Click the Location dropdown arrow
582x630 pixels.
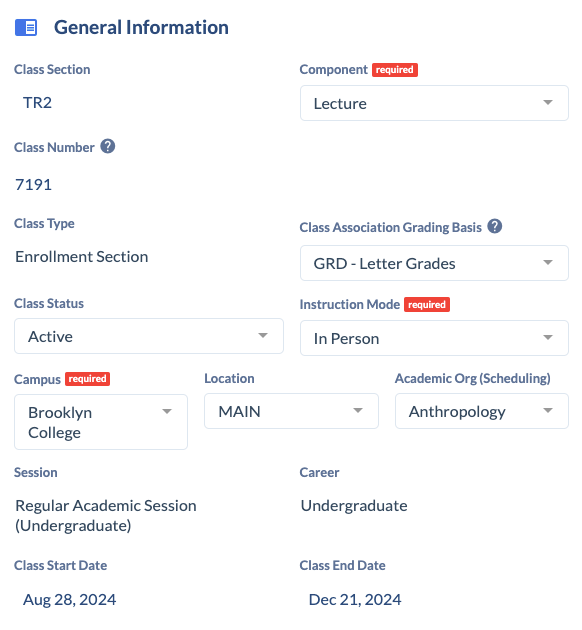tap(357, 410)
